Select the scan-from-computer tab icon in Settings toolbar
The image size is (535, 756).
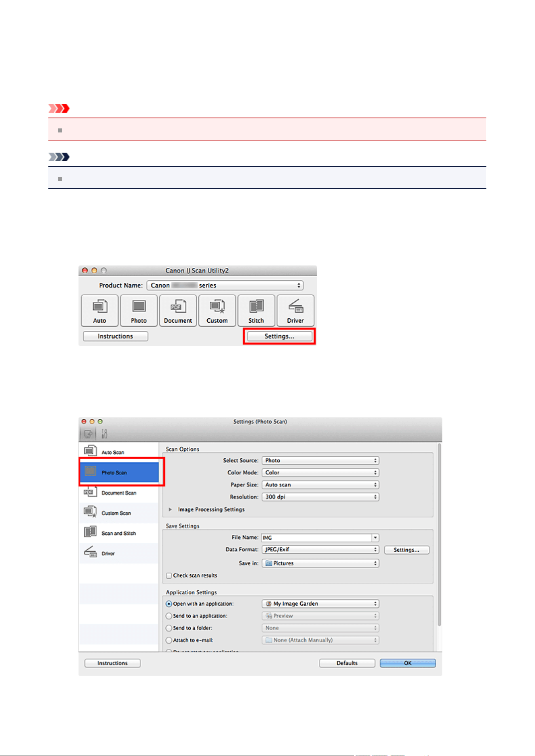[88, 434]
